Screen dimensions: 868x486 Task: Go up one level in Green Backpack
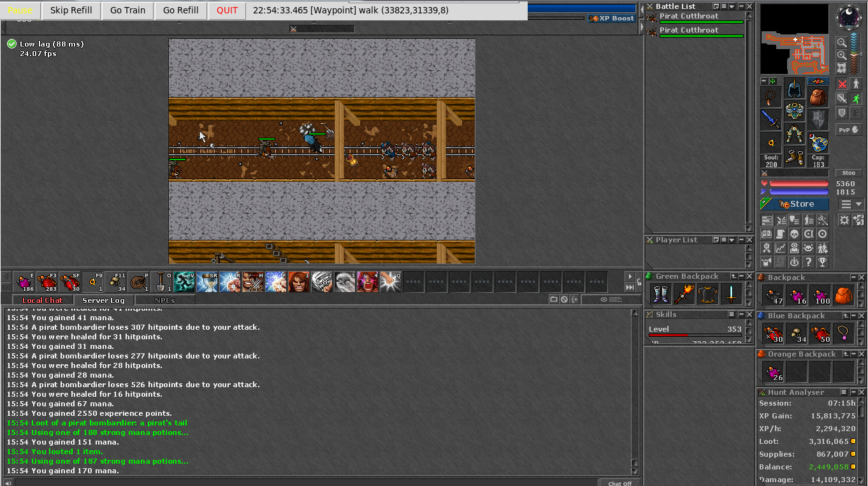point(733,276)
